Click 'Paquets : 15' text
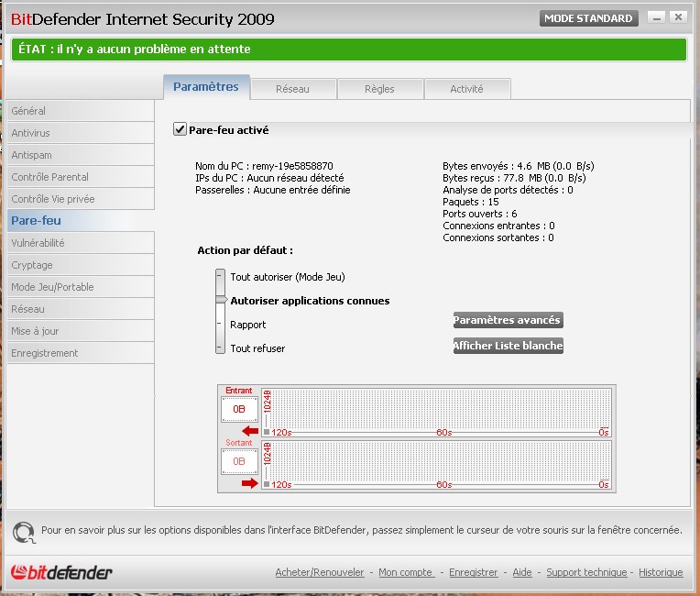The width and height of the screenshot is (700, 596). click(471, 202)
